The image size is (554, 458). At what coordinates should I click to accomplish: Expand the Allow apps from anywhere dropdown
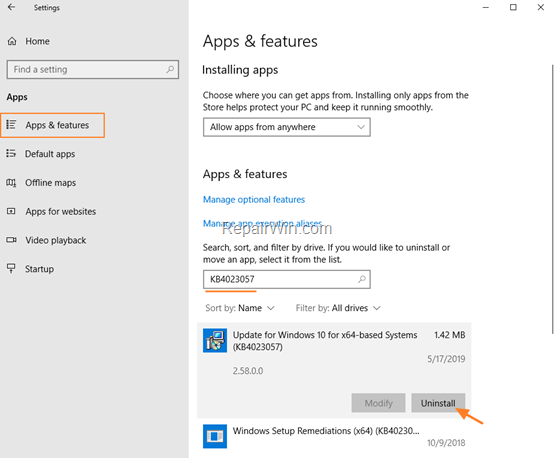[x=287, y=127]
